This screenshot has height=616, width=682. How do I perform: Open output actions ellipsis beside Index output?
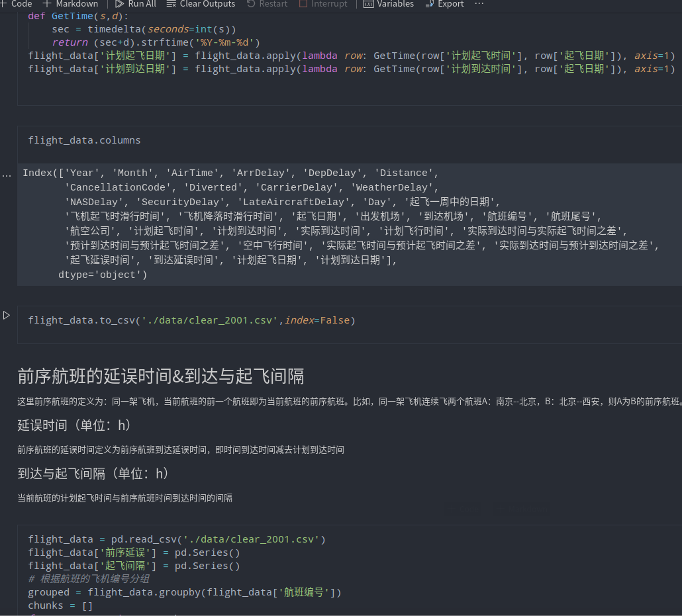click(7, 175)
